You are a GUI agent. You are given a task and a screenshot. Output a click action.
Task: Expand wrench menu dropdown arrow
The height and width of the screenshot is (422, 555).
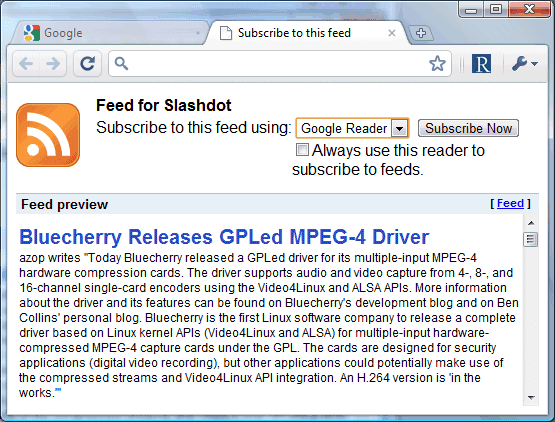(534, 64)
